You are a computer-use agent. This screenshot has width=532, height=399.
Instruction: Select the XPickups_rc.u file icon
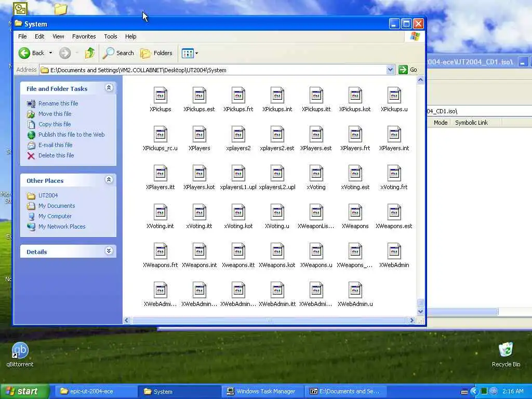[160, 135]
